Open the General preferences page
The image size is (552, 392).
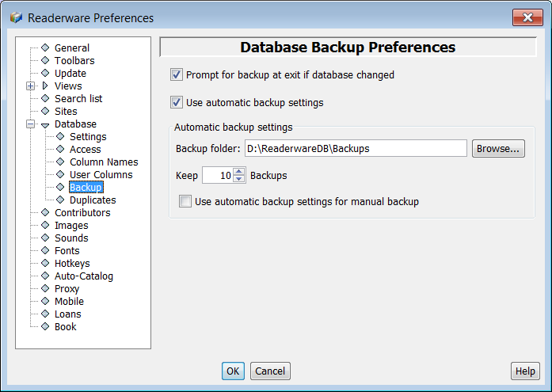point(72,48)
